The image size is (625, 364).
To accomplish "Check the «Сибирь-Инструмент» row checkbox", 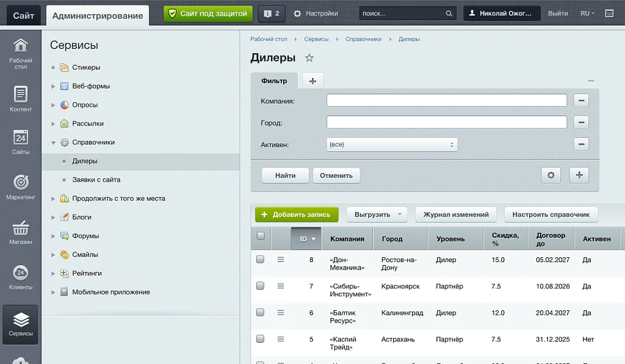I will pyautogui.click(x=260, y=285).
